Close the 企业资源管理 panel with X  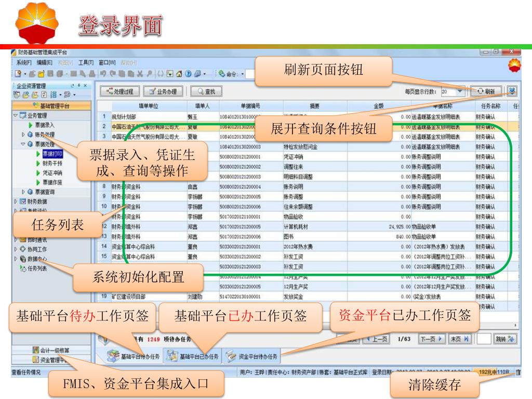coord(85,86)
